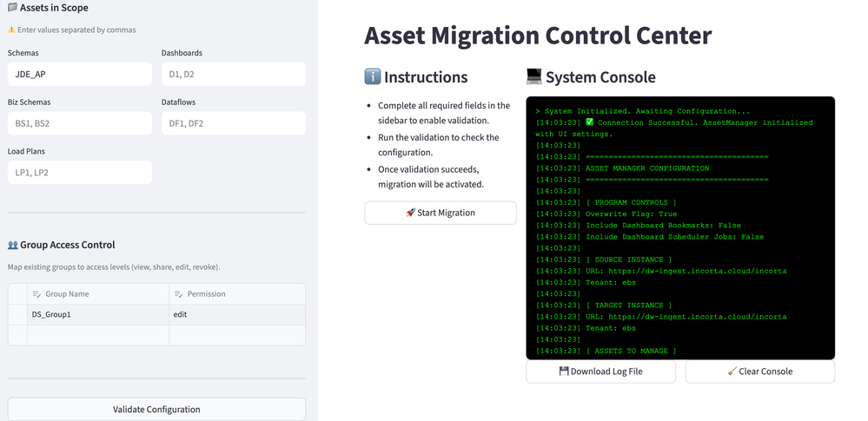Click the rocket icon on Start Migration
This screenshot has width=868, height=421.
[410, 213]
